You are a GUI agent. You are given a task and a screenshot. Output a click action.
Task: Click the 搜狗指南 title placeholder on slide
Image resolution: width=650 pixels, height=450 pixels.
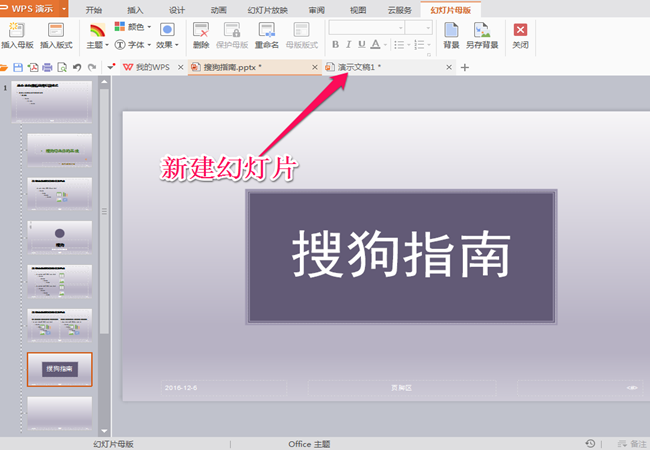point(401,257)
